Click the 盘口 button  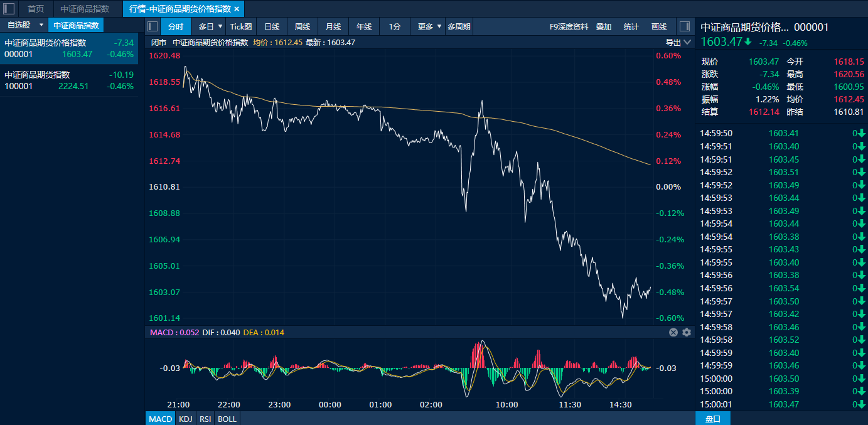[713, 419]
